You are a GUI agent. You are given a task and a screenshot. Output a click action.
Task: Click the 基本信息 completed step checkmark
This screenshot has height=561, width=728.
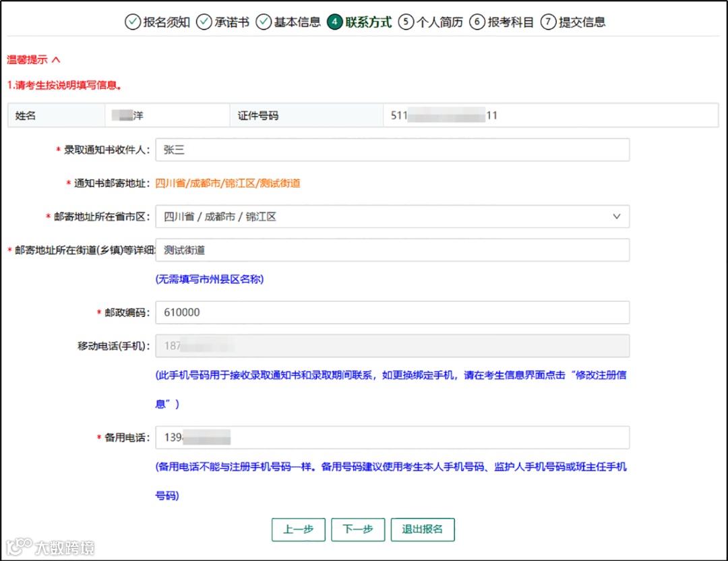(262, 22)
